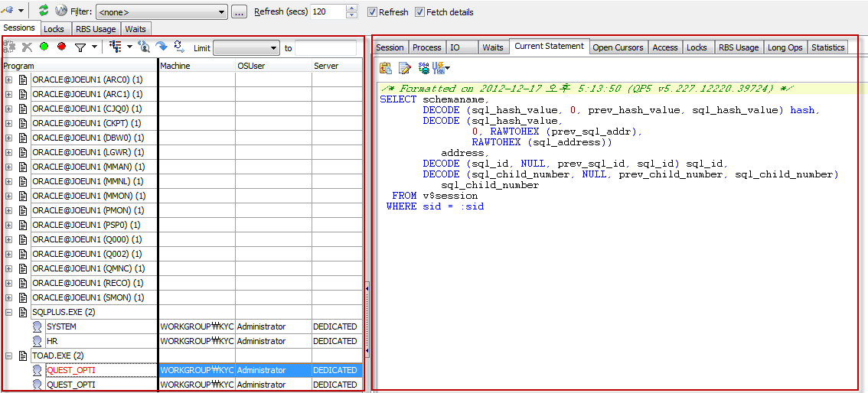Click the clipboard copy icon above the SQL

(x=386, y=68)
